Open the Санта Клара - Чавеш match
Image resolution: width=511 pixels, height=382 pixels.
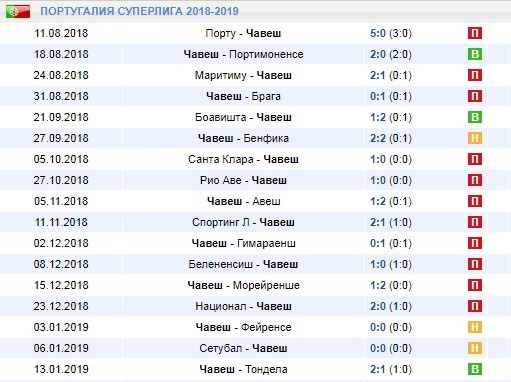243,159
